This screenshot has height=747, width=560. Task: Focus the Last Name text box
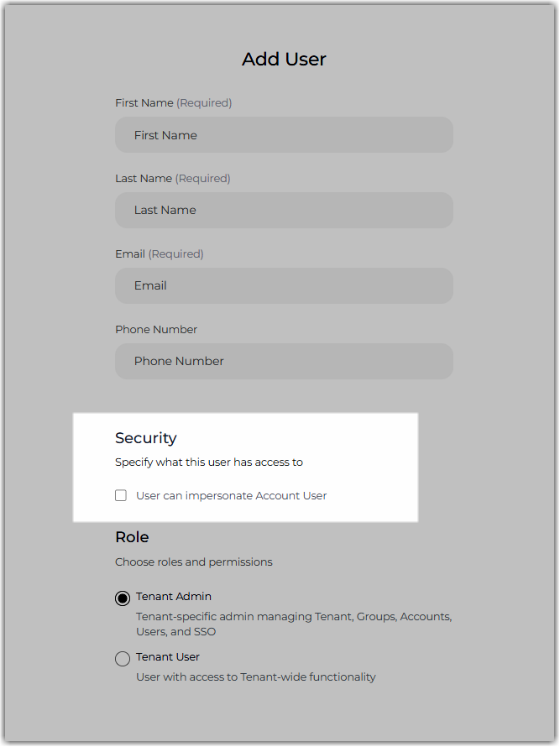coord(284,210)
